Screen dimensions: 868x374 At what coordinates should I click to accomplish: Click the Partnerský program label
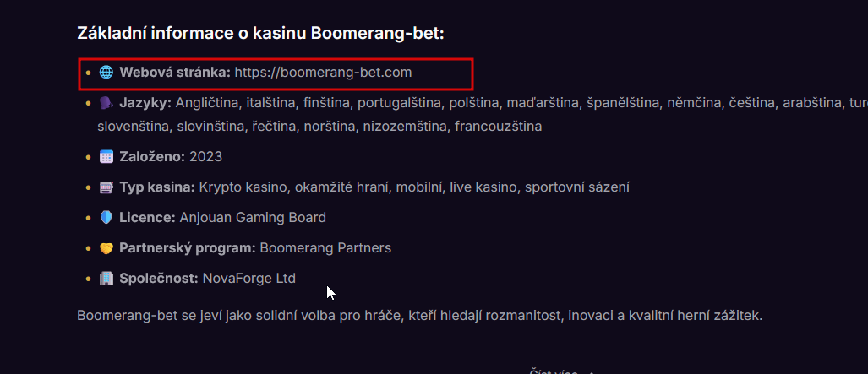coord(187,248)
